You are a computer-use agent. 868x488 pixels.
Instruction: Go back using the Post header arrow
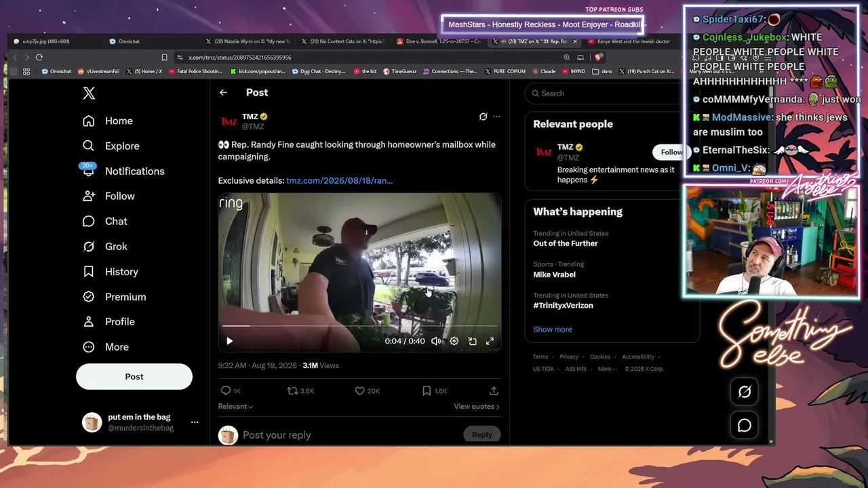tap(223, 93)
